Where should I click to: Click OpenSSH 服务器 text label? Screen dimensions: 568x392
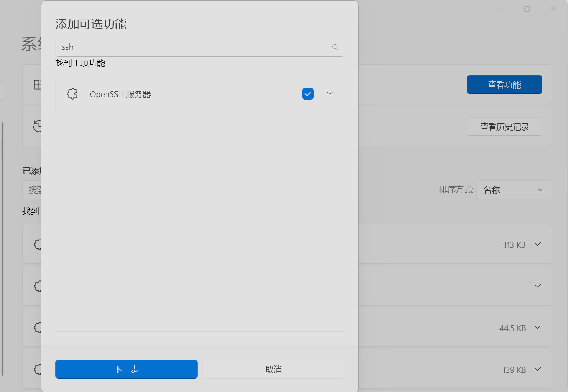tap(120, 94)
